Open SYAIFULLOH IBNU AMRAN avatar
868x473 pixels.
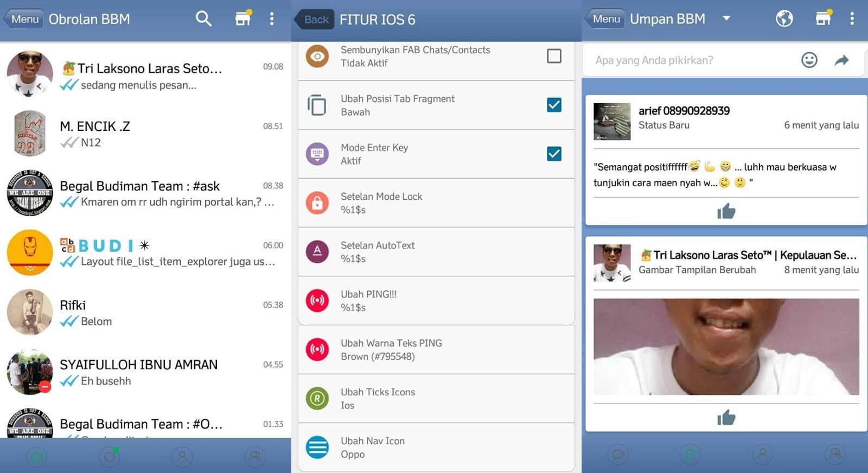pos(30,372)
